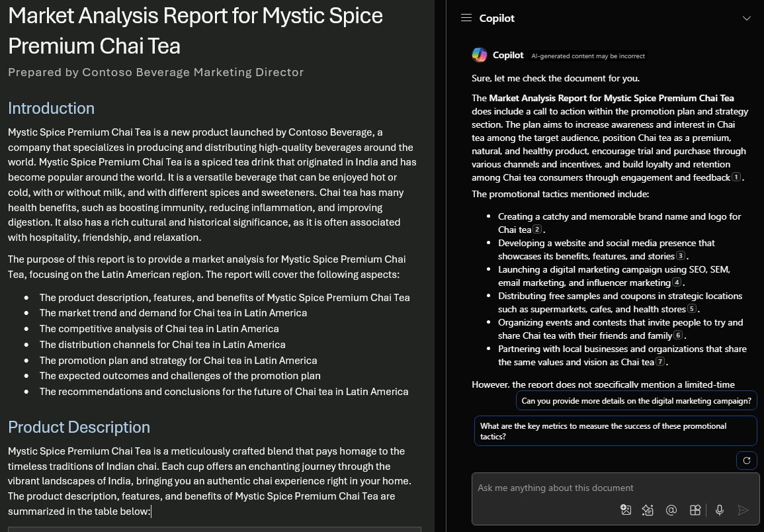Click the bold report name in Copilot response
Image resolution: width=764 pixels, height=532 pixels.
tap(611, 98)
